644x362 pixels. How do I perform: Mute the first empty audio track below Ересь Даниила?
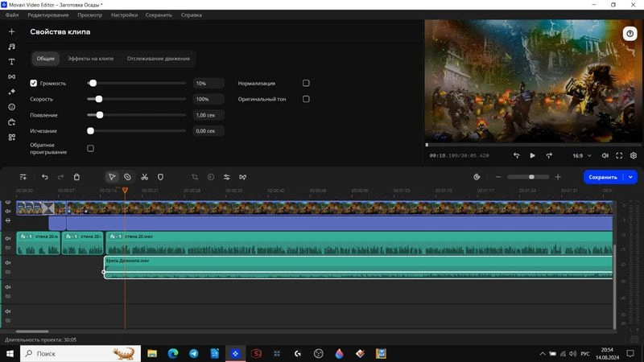pyautogui.click(x=8, y=287)
